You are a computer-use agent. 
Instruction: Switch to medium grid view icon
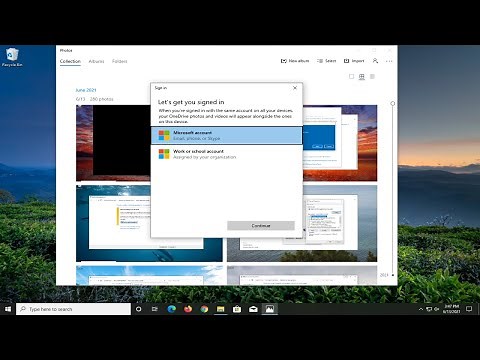point(362,77)
